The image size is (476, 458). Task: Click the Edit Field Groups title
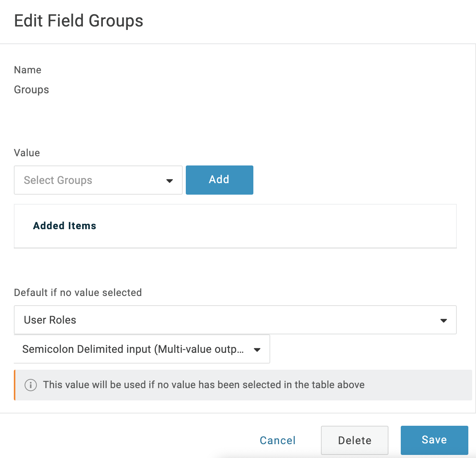click(79, 21)
